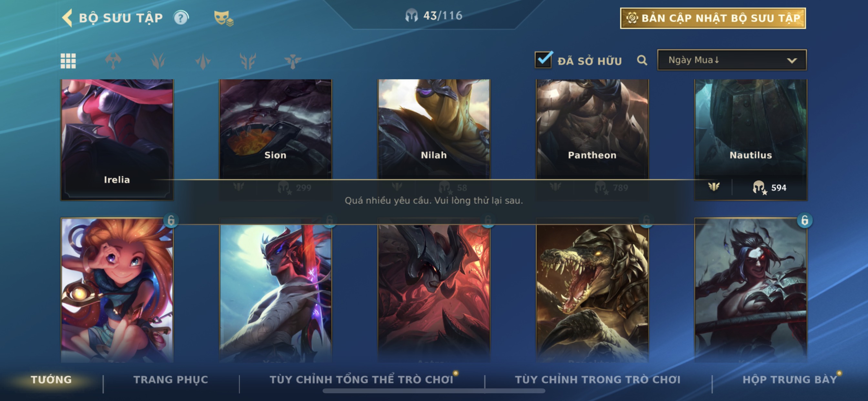
Task: Filter champions by the third role icon
Action: point(158,61)
